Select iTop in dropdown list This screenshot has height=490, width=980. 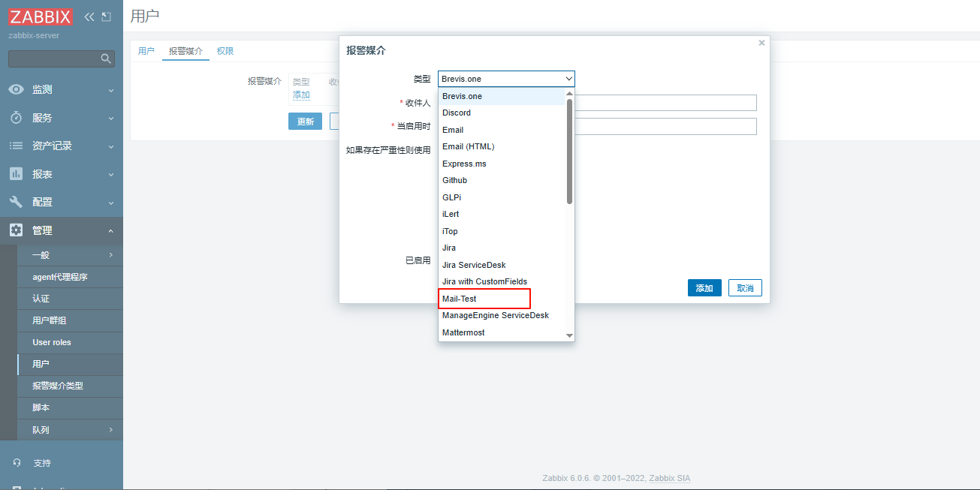coord(501,231)
